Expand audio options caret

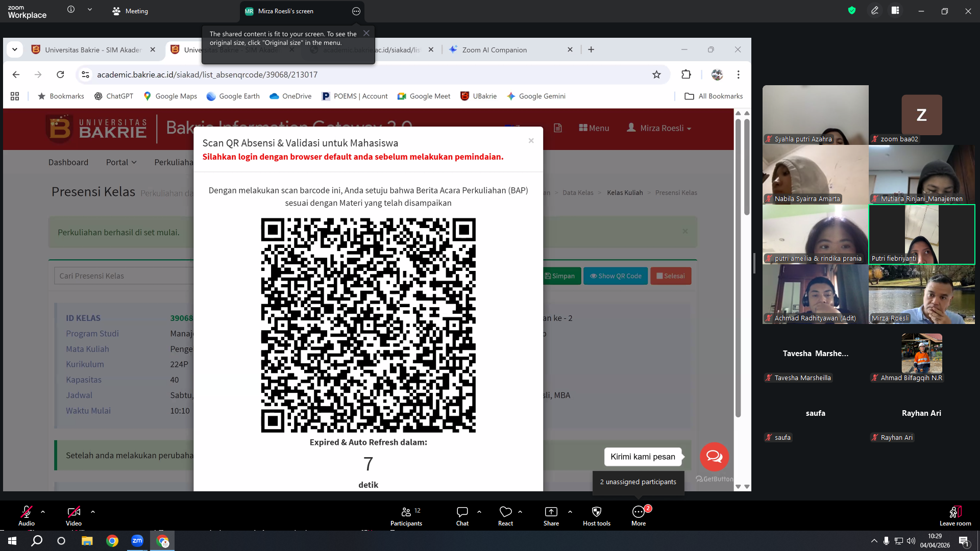(x=43, y=511)
